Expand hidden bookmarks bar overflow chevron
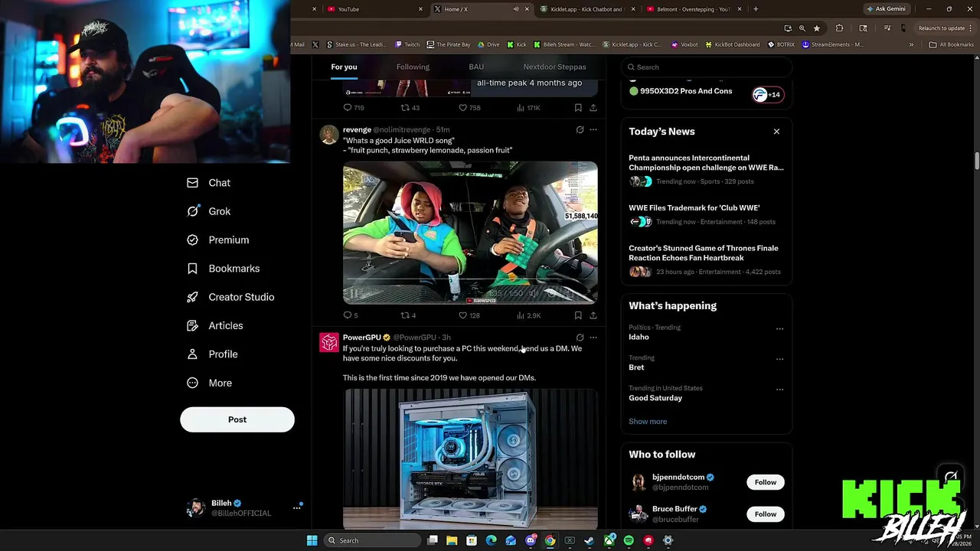The width and height of the screenshot is (980, 551). (x=911, y=44)
